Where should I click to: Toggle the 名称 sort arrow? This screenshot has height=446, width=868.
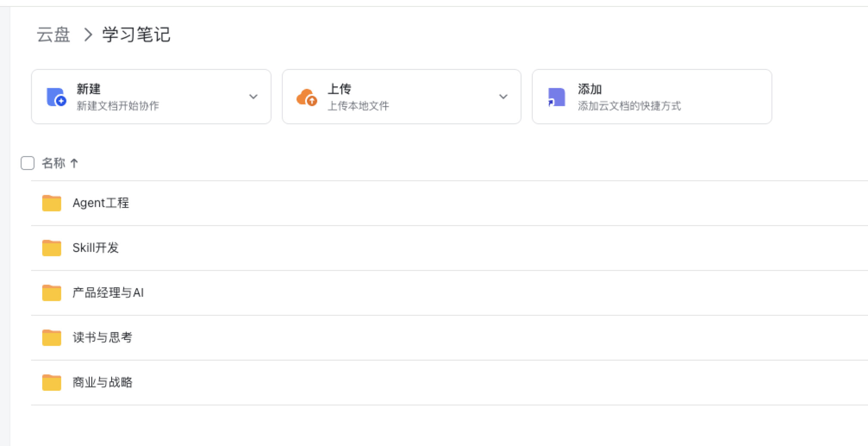[x=74, y=163]
